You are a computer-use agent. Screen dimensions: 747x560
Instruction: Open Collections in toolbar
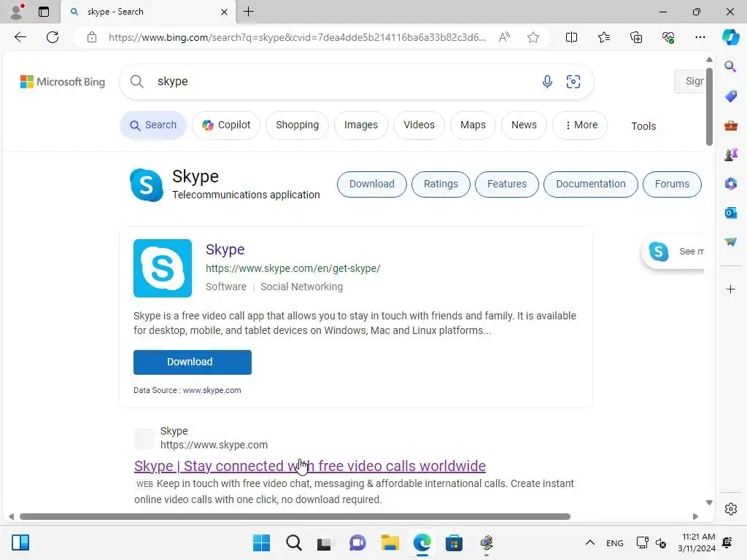pyautogui.click(x=636, y=37)
